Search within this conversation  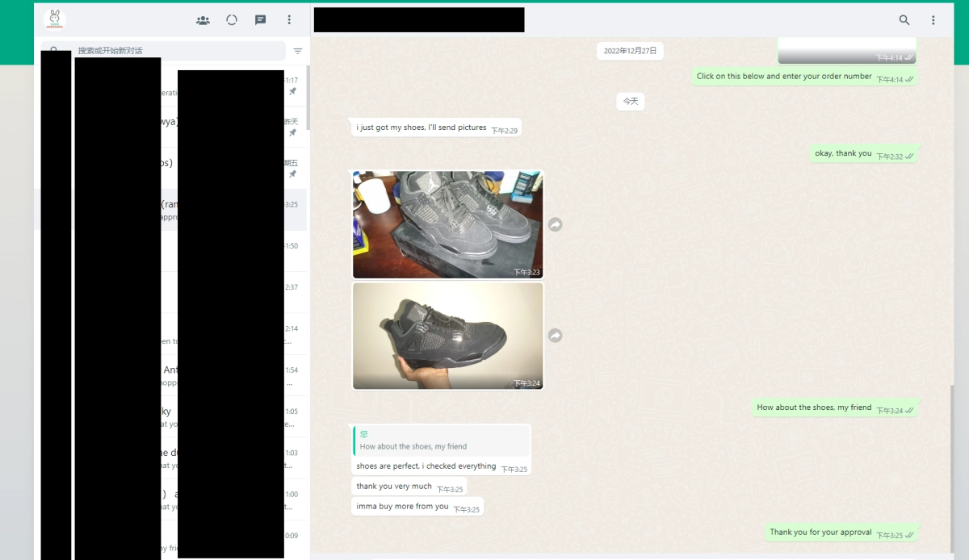(904, 19)
